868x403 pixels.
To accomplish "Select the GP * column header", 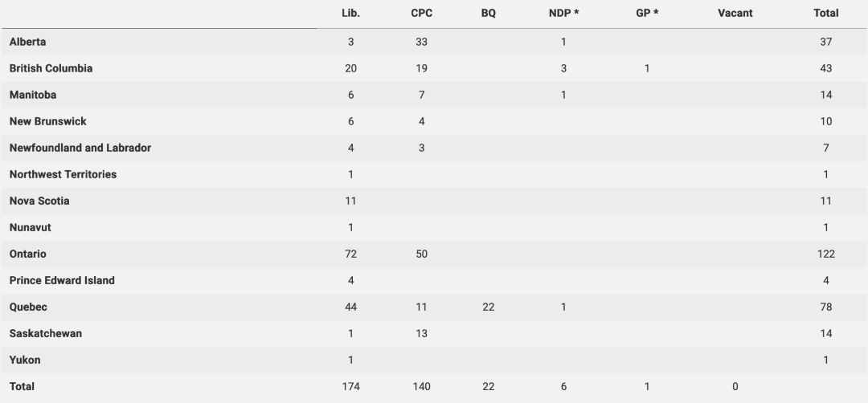I will click(647, 13).
